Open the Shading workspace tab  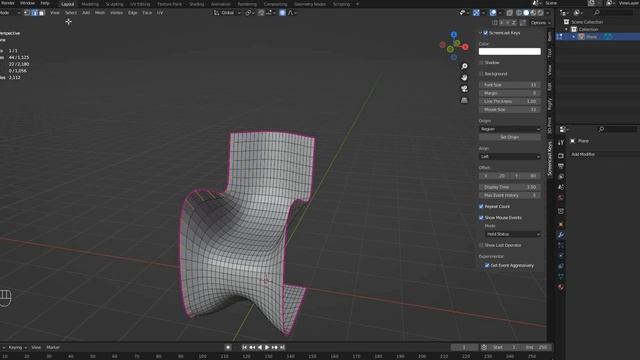(196, 4)
